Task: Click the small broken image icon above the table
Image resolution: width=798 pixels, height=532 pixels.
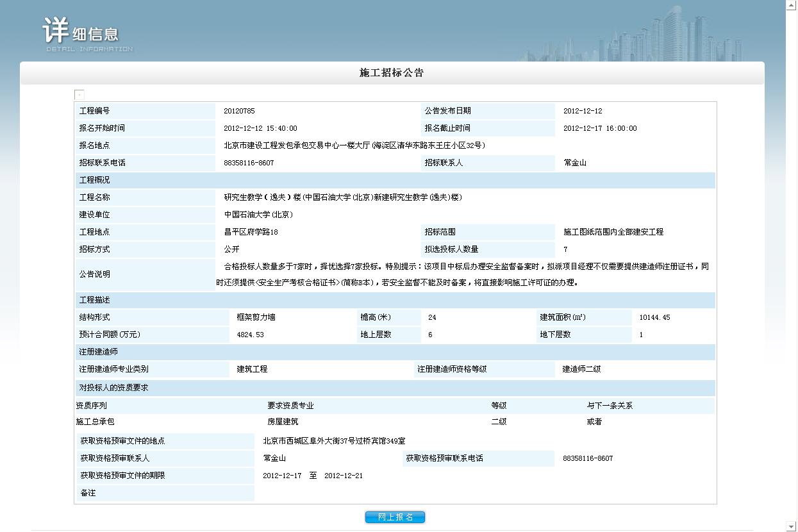Action: 79,95
